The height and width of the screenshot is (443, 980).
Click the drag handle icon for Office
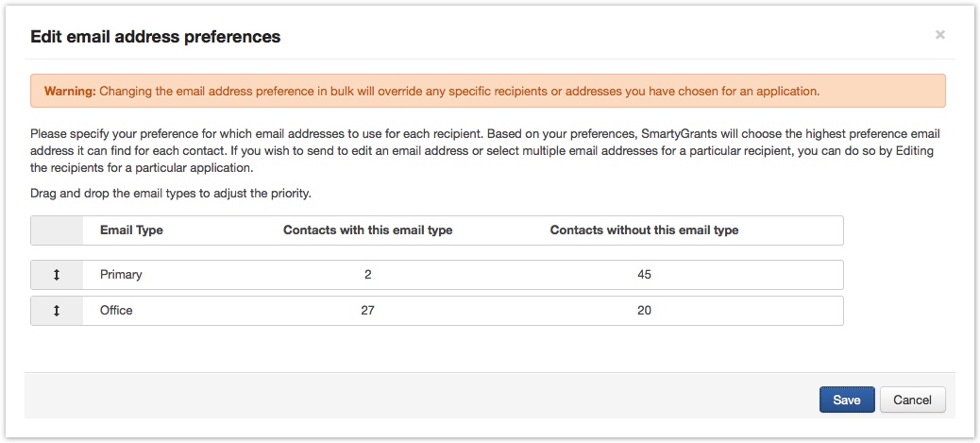point(57,311)
